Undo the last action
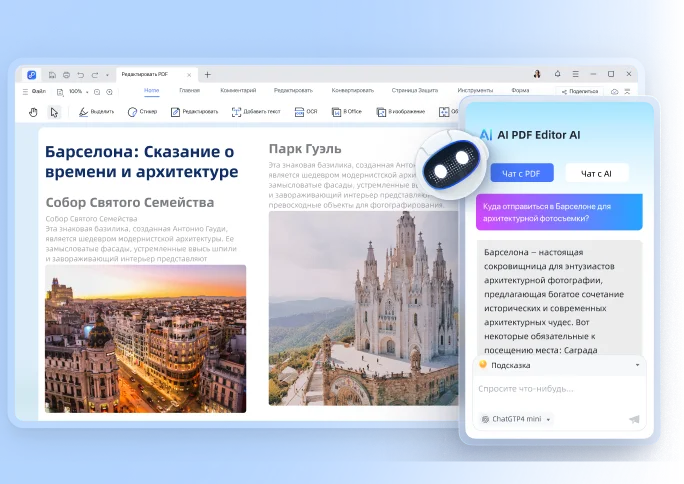The height and width of the screenshot is (484, 684). [x=81, y=75]
